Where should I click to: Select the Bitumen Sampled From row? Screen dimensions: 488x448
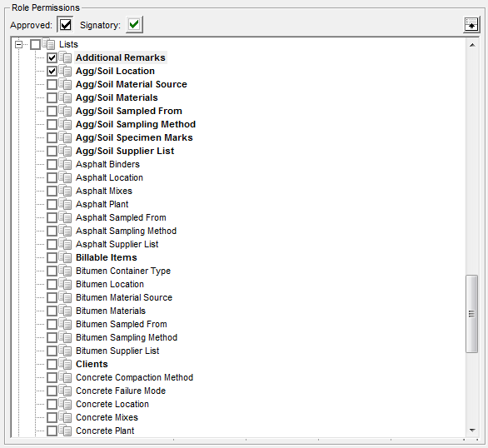122,324
